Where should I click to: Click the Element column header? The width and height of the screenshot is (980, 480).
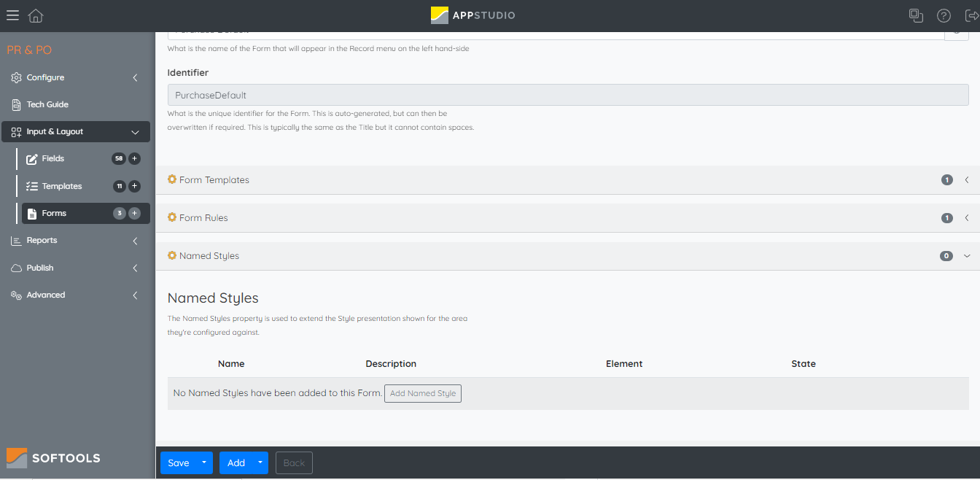coord(624,363)
